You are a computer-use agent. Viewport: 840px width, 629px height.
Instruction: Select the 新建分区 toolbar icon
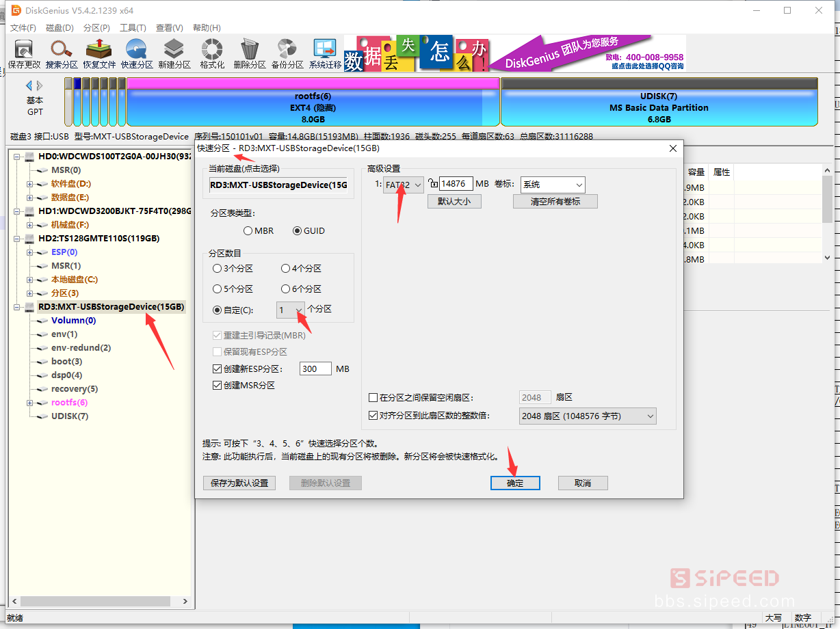pyautogui.click(x=174, y=54)
